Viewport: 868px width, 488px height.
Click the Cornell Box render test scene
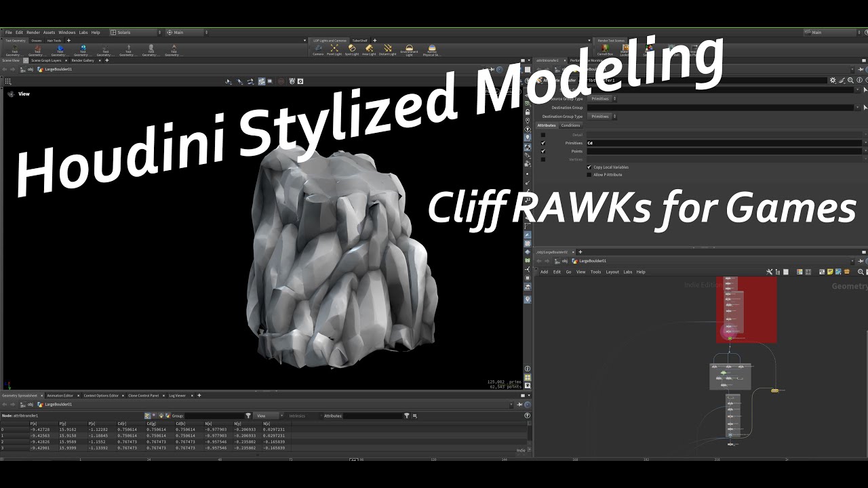(605, 50)
